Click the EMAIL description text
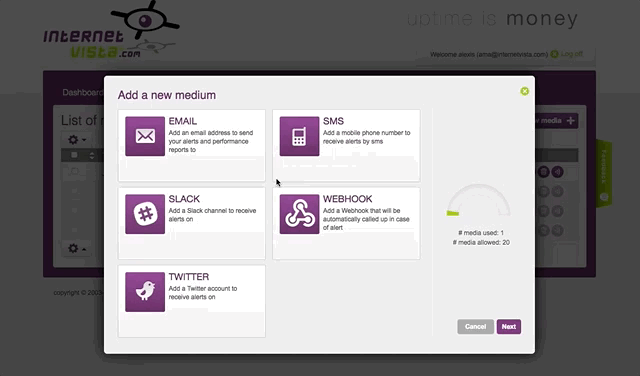 (211, 141)
